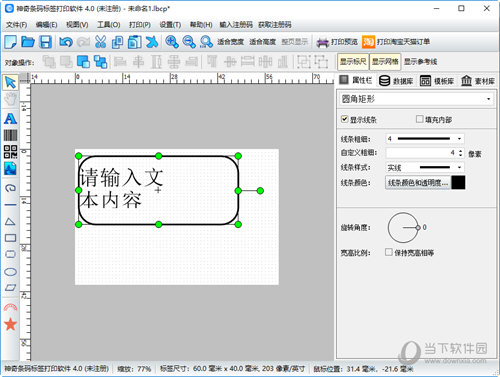Open the 线条样式 dropdown

coord(425,167)
